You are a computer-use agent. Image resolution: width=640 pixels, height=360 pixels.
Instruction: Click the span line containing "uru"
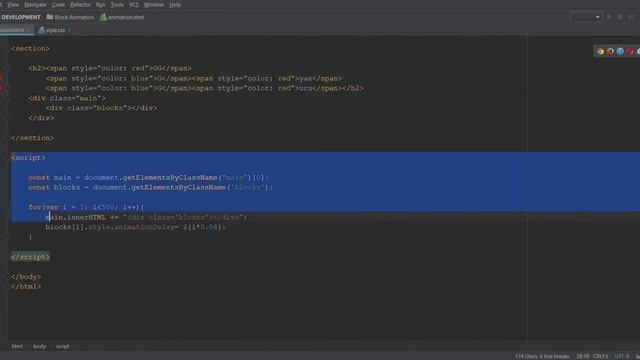point(204,88)
